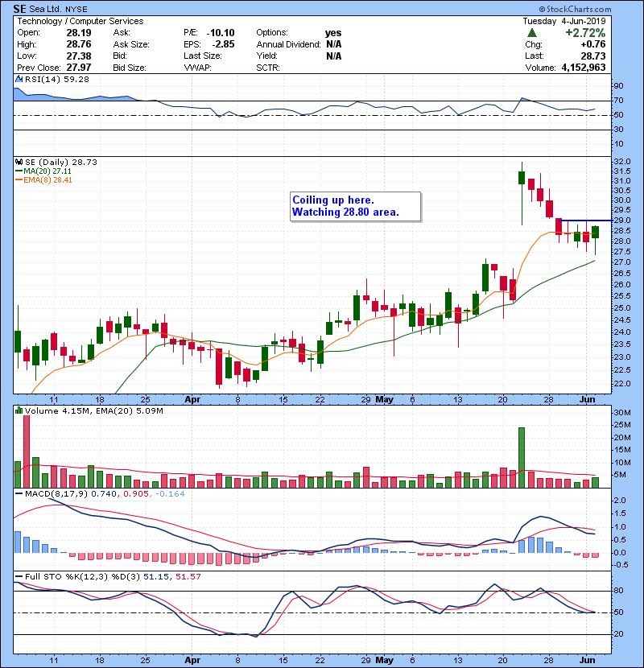This screenshot has height=668, width=644.
Task: Click the 'May' label on price date axis
Action: (386, 398)
